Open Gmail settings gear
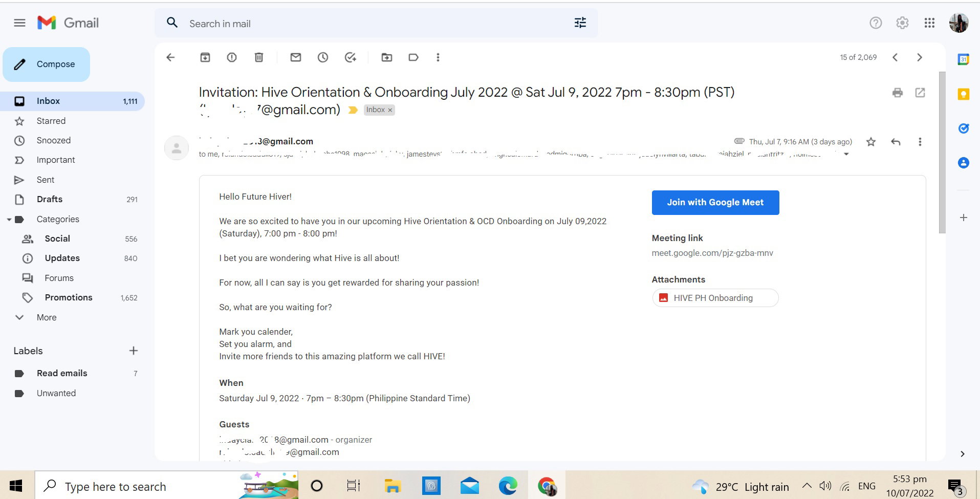 click(902, 23)
